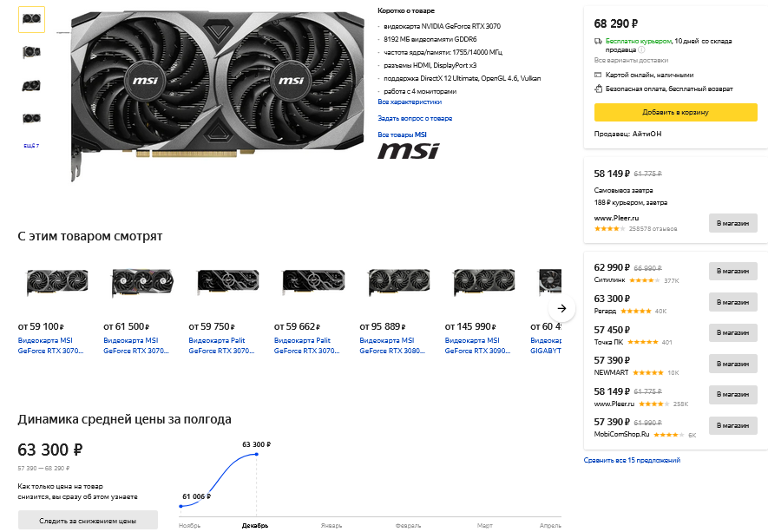The height and width of the screenshot is (532, 768).
Task: Click Следить за снижением цены button
Action: [x=88, y=521]
